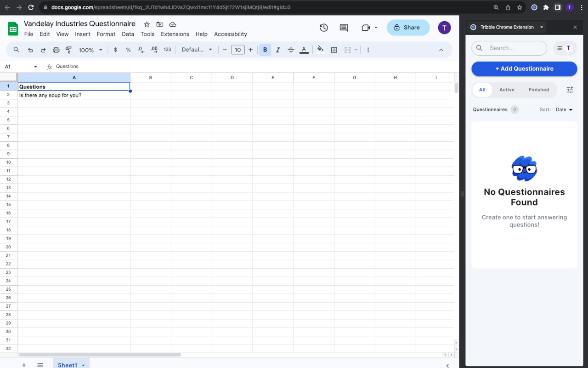Screen dimensions: 588x368
Task: Open the File menu
Action: 28,34
